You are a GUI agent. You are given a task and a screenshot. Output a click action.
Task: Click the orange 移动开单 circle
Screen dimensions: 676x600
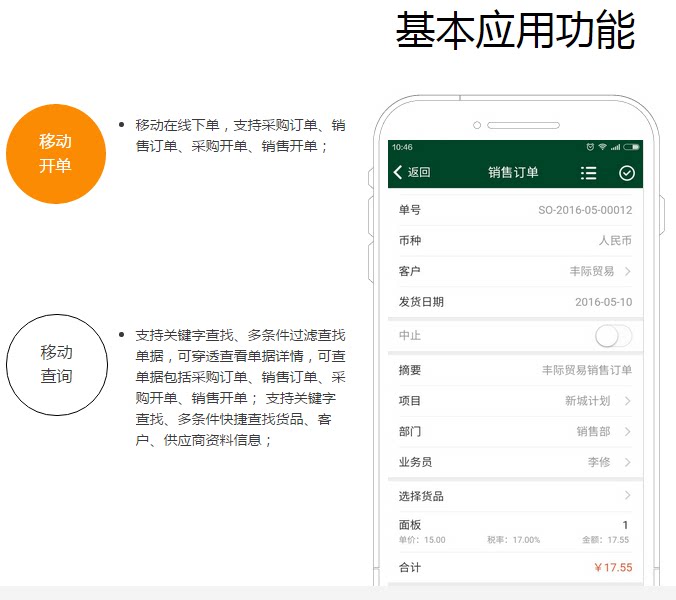coord(56,154)
